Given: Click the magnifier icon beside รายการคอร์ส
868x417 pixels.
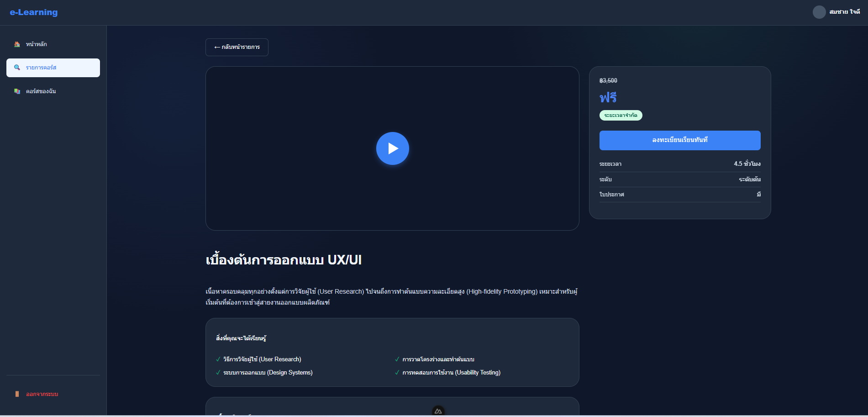Looking at the screenshot, I should [17, 68].
